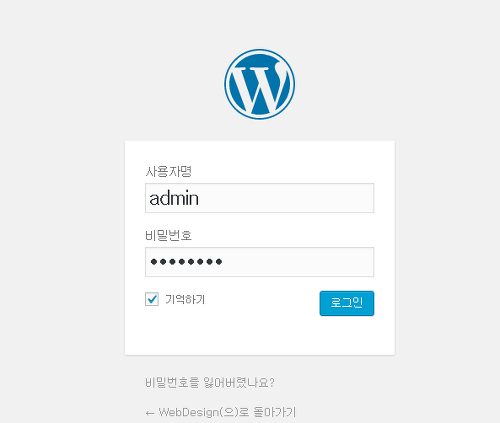Click the 로그인 login button

[x=347, y=303]
